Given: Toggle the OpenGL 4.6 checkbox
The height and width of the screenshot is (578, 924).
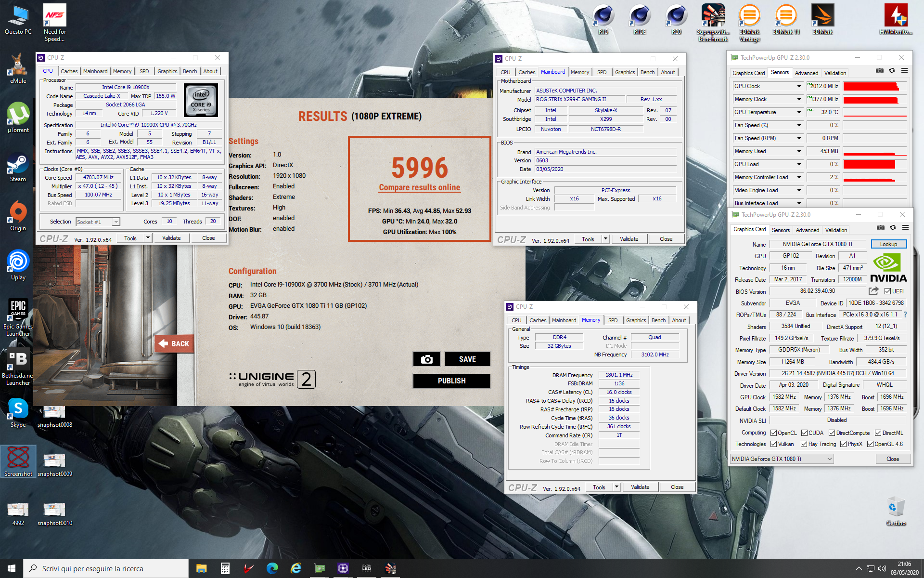Looking at the screenshot, I should (870, 444).
